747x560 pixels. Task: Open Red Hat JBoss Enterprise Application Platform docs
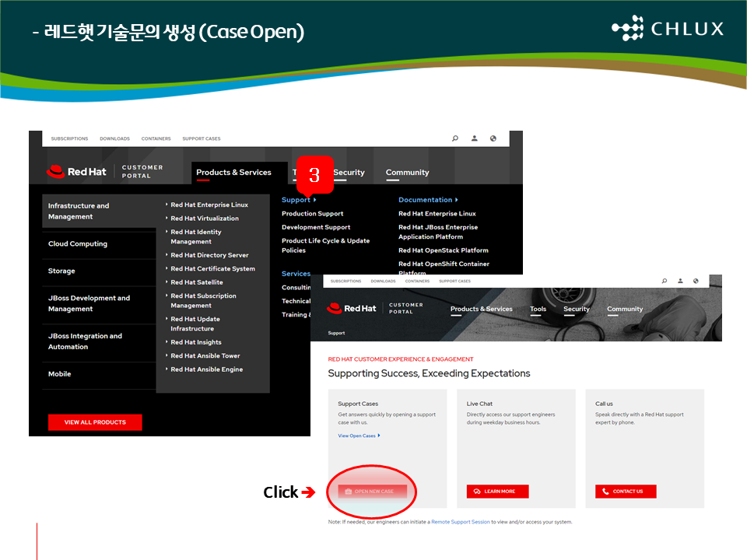(x=438, y=232)
